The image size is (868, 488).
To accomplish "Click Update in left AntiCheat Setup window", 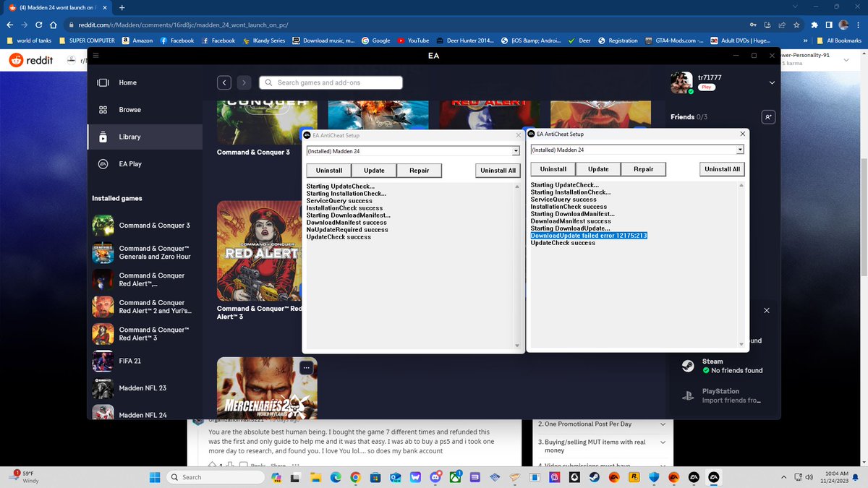I will coord(374,170).
